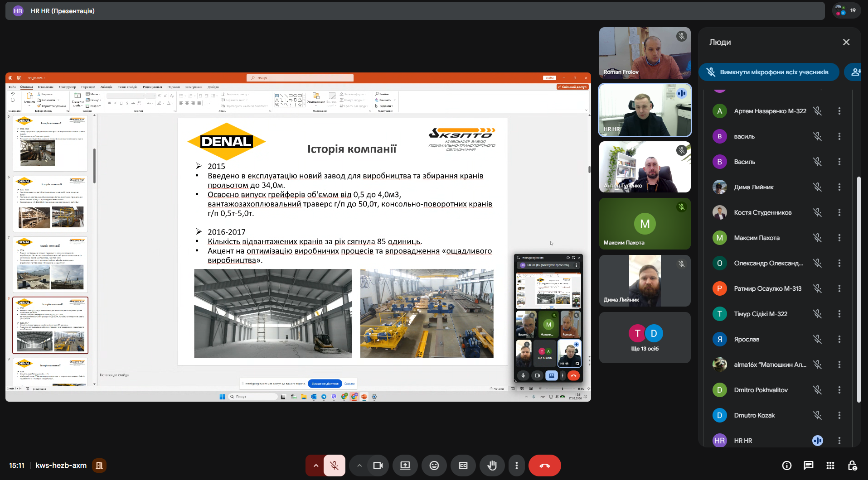Expand audio settings chevron
The height and width of the screenshot is (480, 868).
(x=315, y=466)
